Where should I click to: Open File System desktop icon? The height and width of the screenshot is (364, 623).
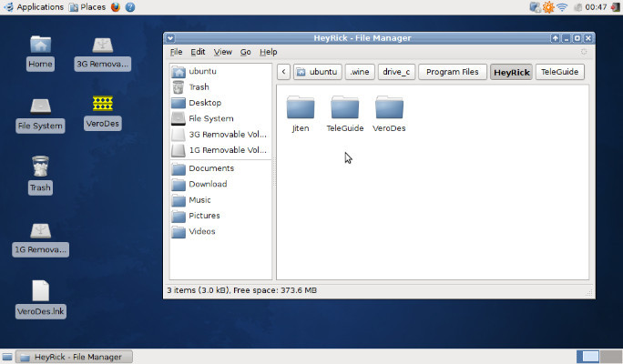click(40, 115)
